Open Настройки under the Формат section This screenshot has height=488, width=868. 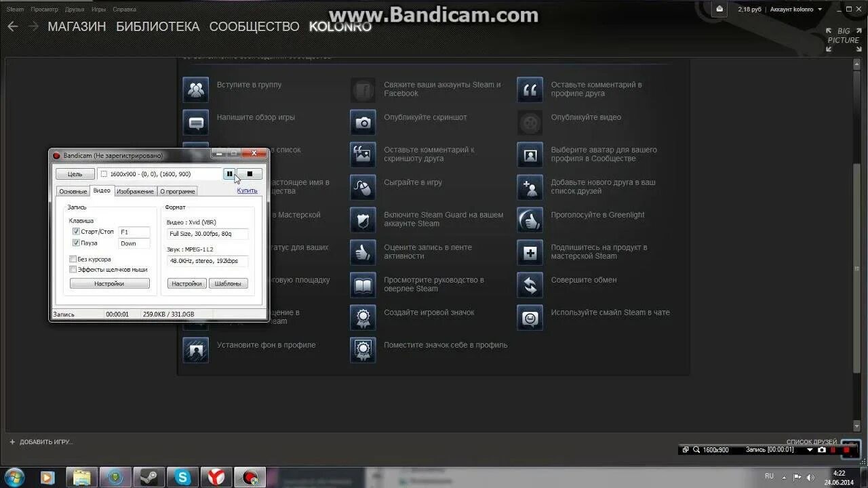[186, 284]
